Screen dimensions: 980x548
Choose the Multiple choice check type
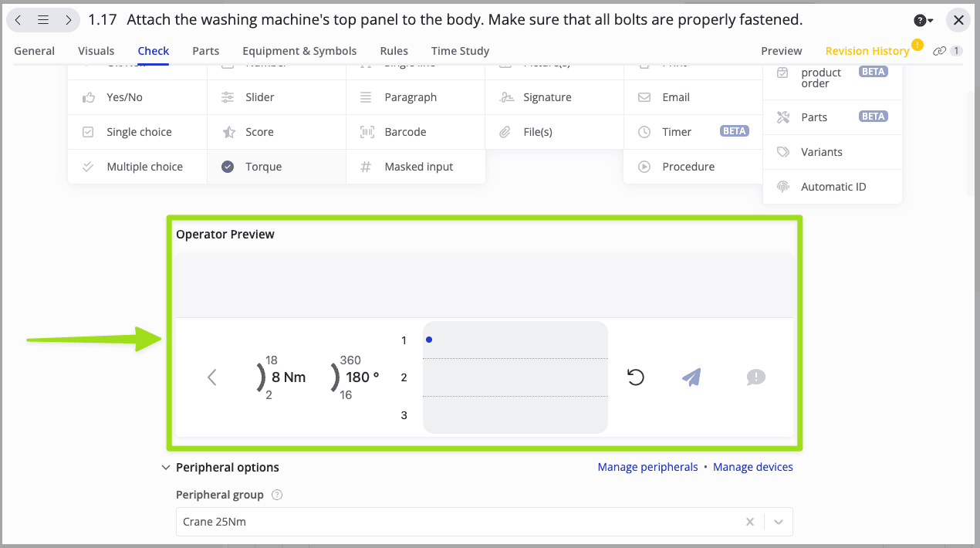pyautogui.click(x=144, y=167)
